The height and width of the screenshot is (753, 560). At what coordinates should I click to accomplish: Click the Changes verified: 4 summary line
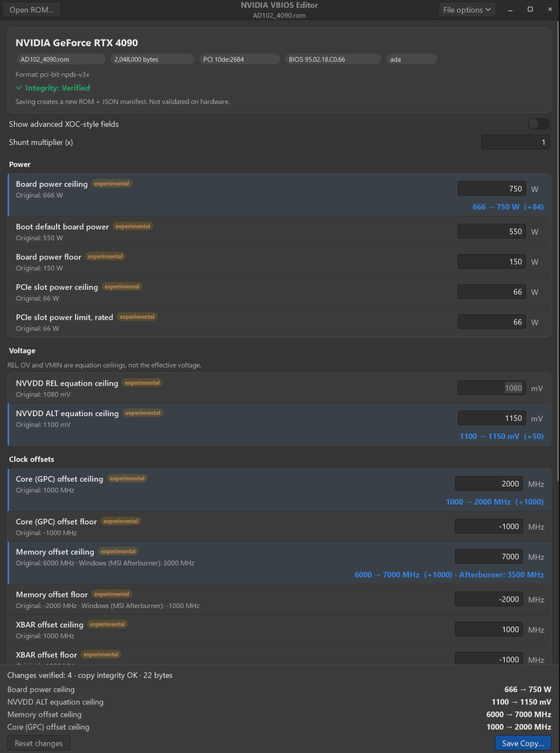(x=90, y=675)
